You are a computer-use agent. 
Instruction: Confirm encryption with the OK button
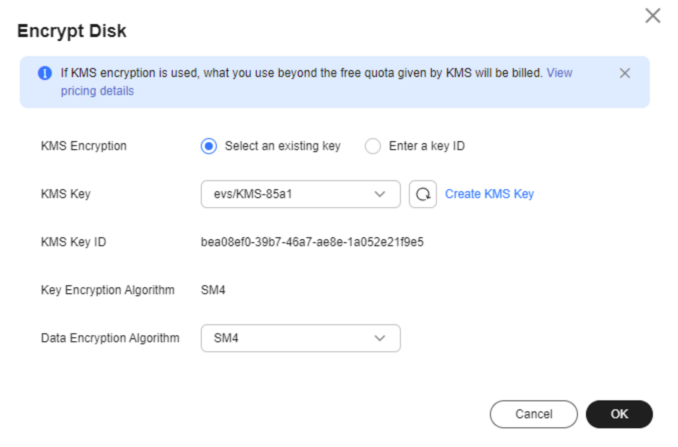[619, 414]
